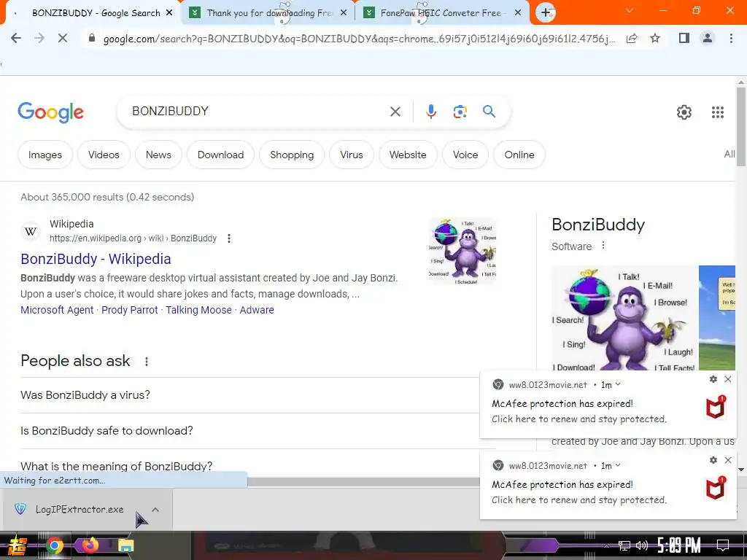Select the Website filter chip
This screenshot has height=560, width=747.
click(x=408, y=155)
